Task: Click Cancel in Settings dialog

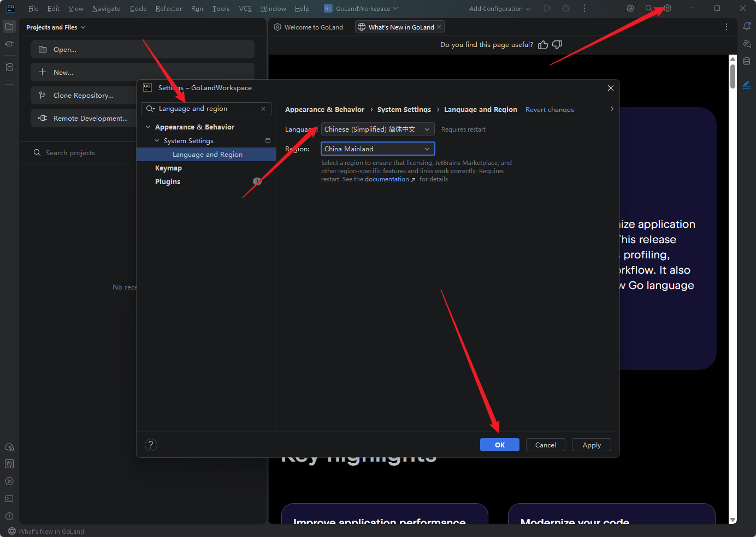Action: (x=546, y=445)
